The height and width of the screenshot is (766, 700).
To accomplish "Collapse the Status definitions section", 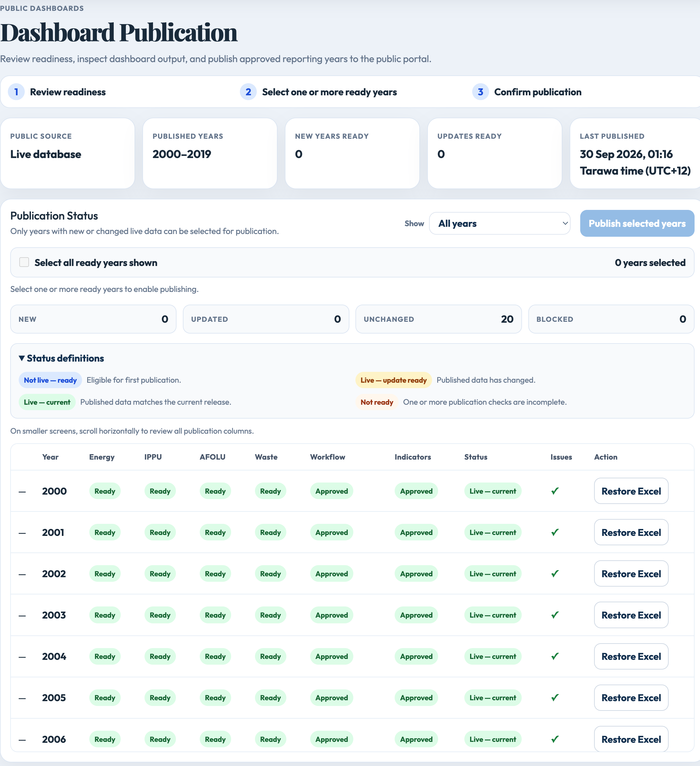I will pyautogui.click(x=61, y=358).
